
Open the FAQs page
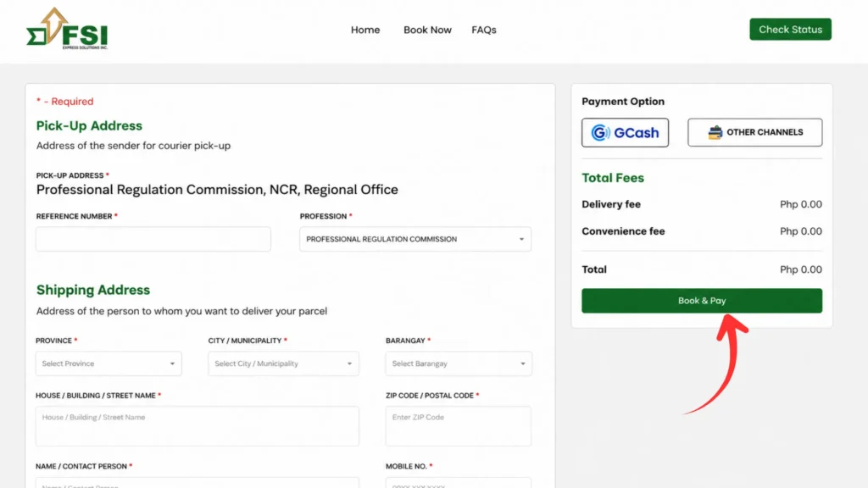coord(484,30)
